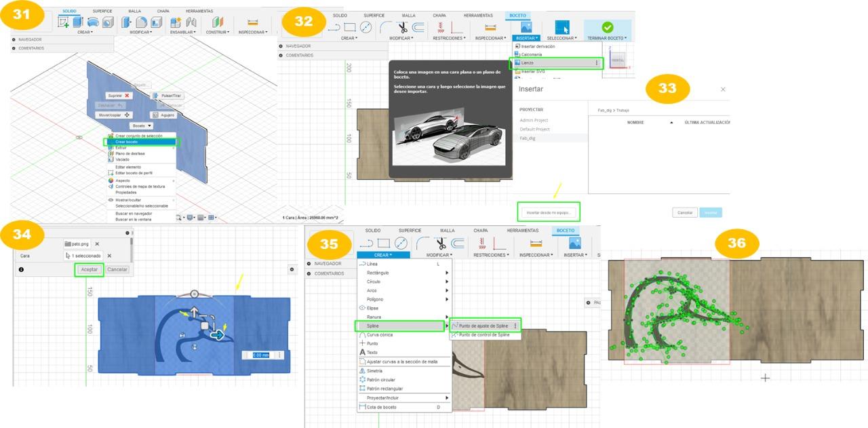The width and height of the screenshot is (868, 428).
Task: Choose Crear boceto in the context menu
Action: point(141,142)
